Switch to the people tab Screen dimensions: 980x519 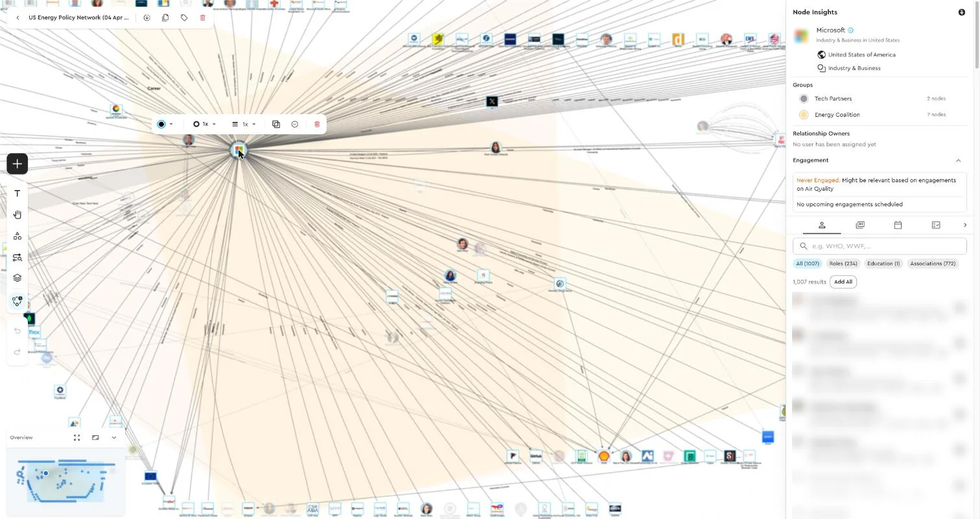(822, 225)
